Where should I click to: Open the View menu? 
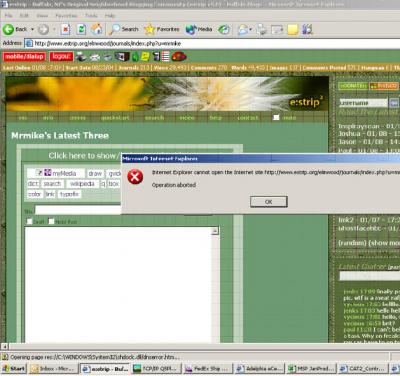pyautogui.click(x=42, y=15)
